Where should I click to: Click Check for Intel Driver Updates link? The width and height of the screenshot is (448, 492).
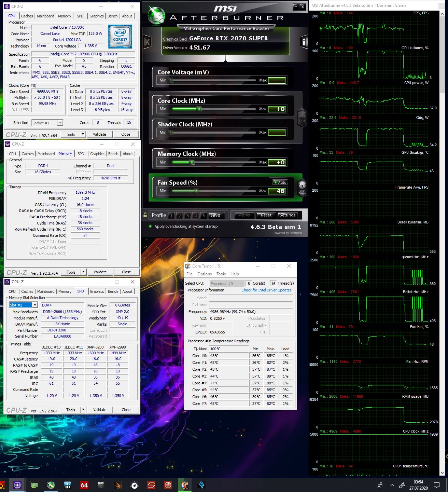[x=266, y=290]
